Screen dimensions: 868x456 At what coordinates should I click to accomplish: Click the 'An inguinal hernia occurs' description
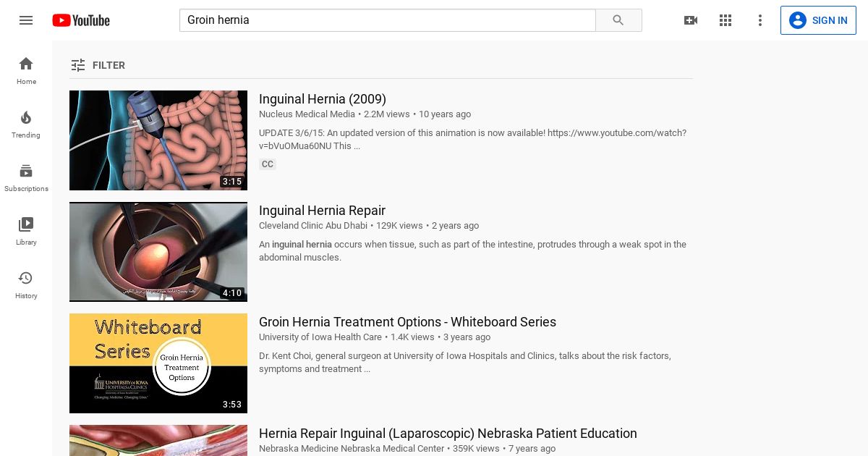point(472,251)
